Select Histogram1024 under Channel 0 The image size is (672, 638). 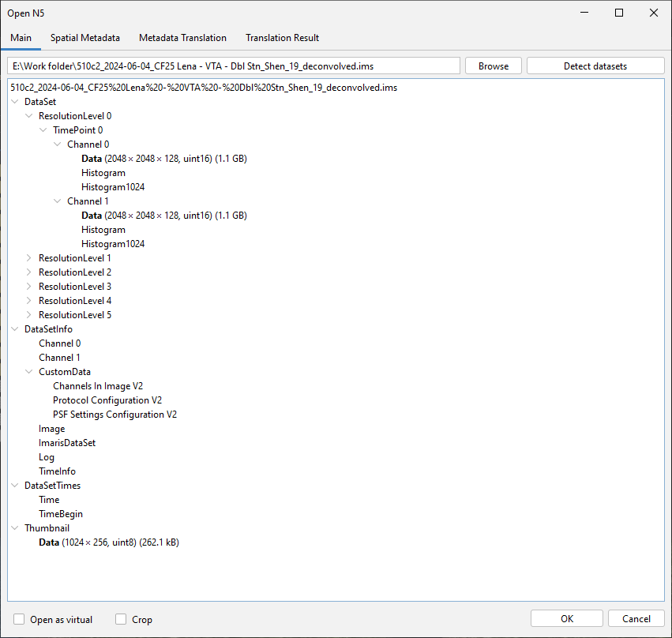click(x=112, y=186)
